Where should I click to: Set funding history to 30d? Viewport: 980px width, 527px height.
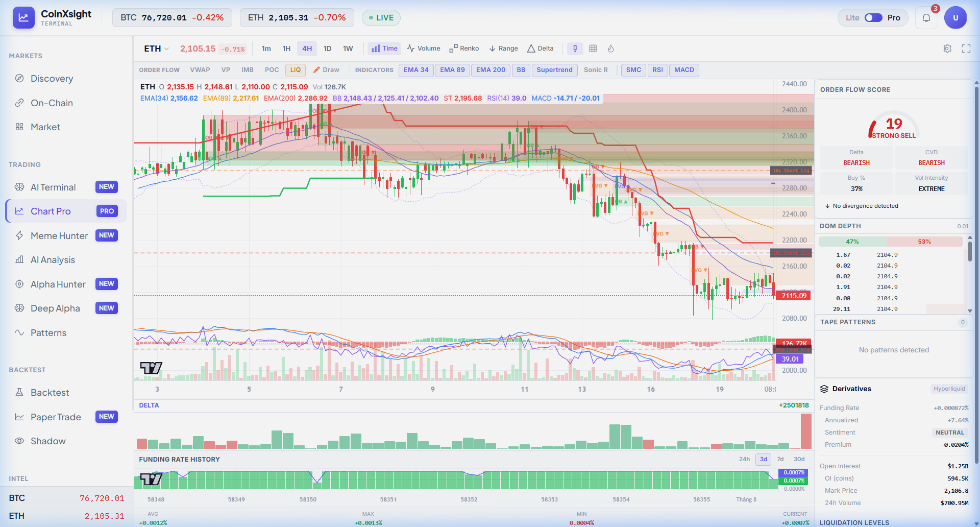pyautogui.click(x=799, y=459)
